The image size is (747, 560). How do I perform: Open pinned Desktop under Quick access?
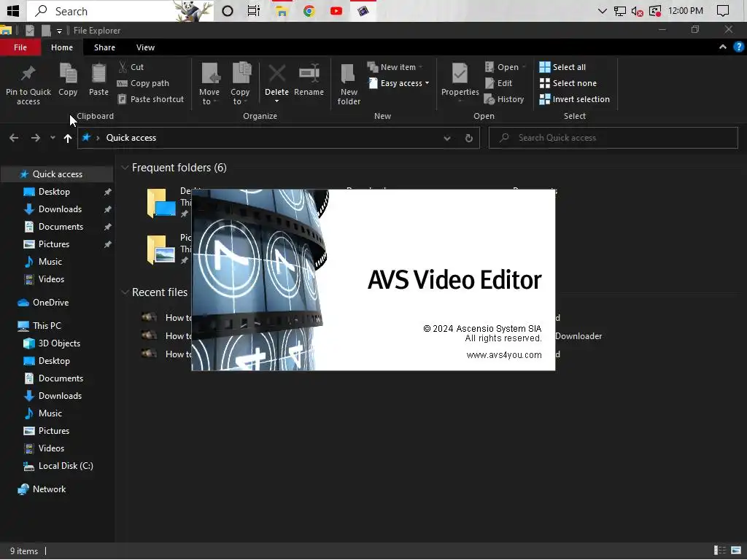point(54,192)
